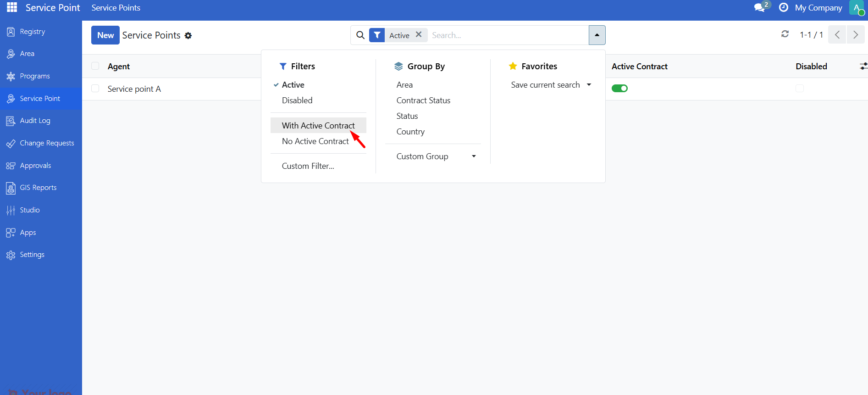This screenshot has width=868, height=395.
Task: Sort by Agent column header
Action: (x=119, y=67)
